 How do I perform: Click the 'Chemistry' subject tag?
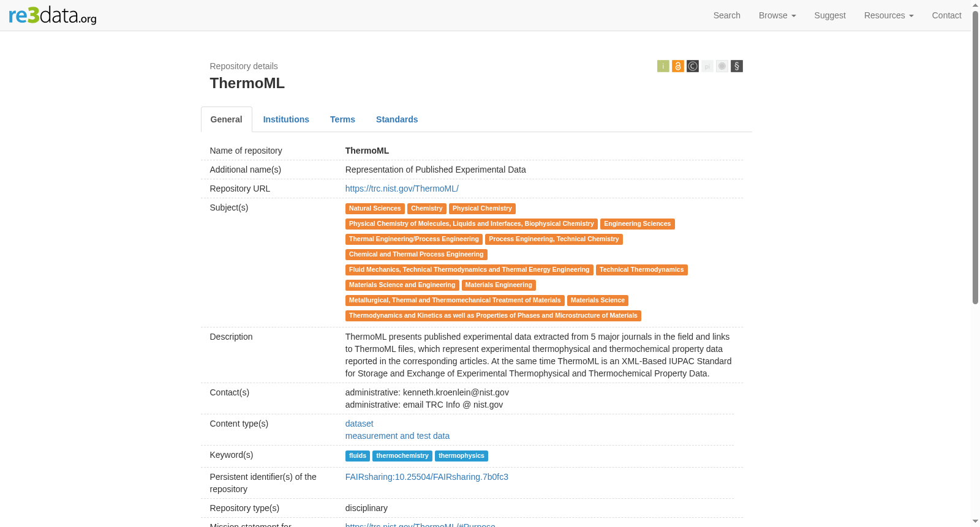point(427,209)
